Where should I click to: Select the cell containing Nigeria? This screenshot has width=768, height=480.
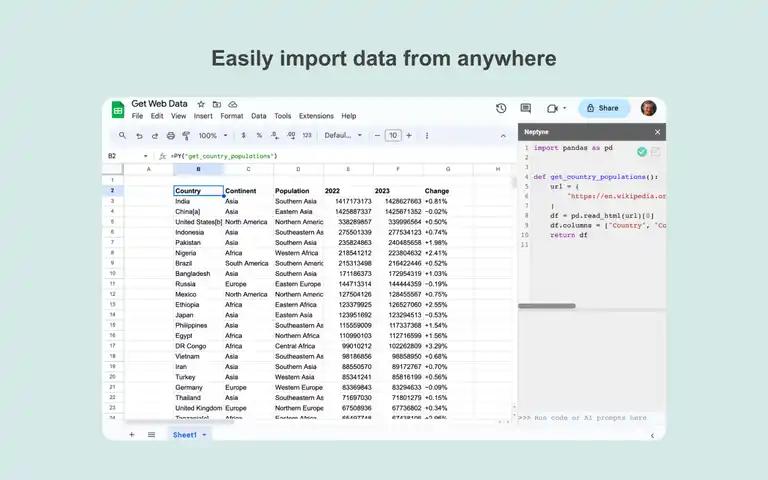click(198, 253)
